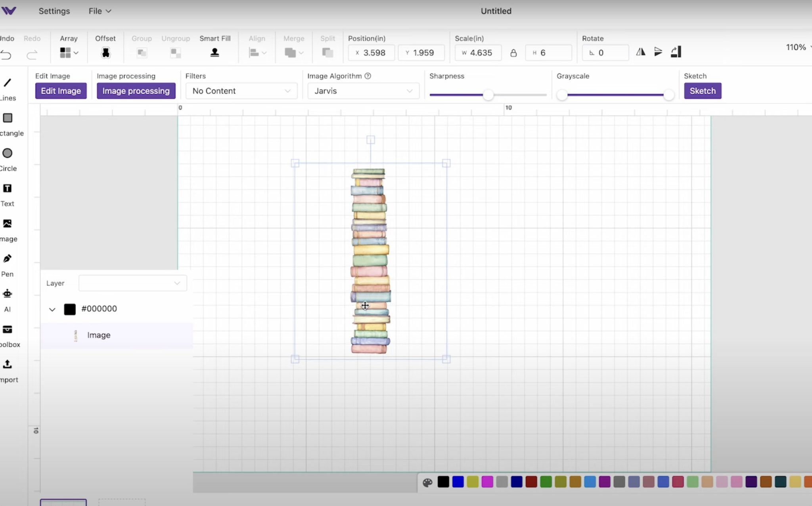812x506 pixels.
Task: Select the Rectangle tool
Action: click(7, 118)
